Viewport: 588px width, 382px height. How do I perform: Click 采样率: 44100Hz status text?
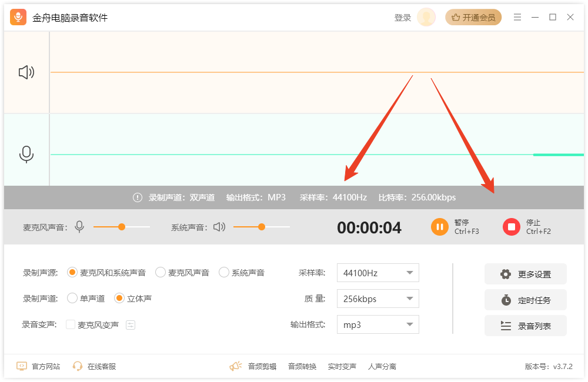(x=333, y=197)
